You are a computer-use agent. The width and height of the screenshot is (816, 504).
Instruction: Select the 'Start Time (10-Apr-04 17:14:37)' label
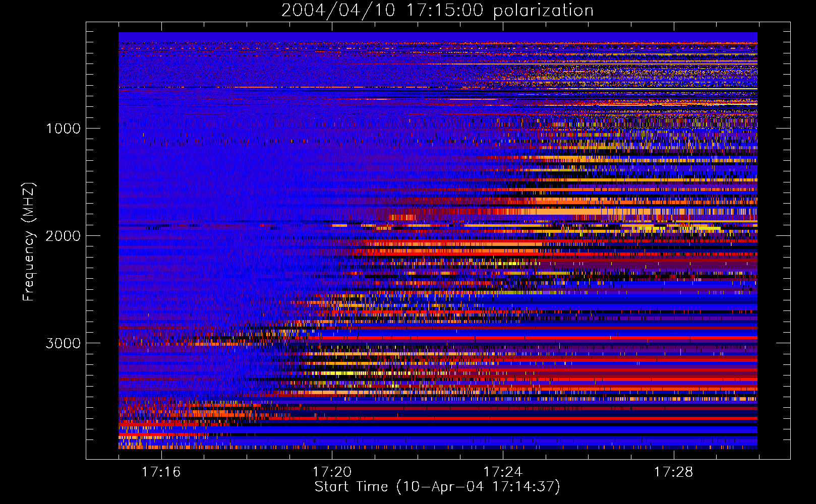click(x=437, y=487)
